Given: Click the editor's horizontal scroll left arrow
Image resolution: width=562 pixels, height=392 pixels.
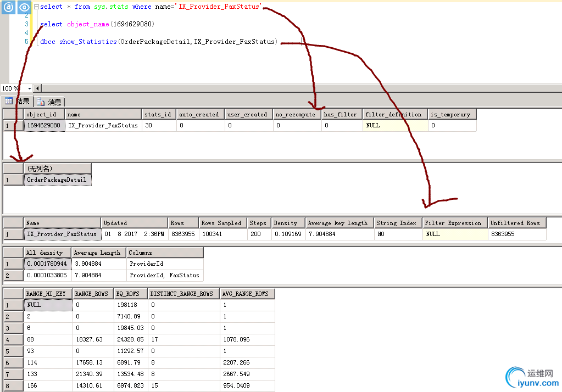Looking at the screenshot, I should pyautogui.click(x=38, y=88).
